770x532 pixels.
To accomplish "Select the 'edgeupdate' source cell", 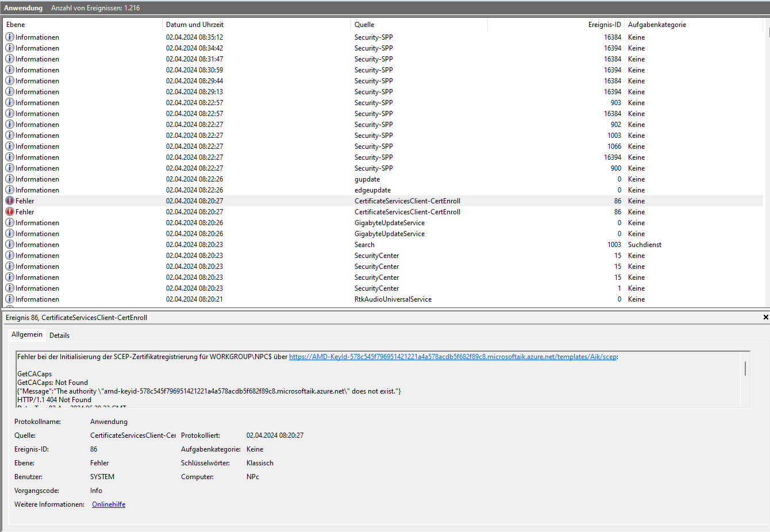I will click(372, 190).
